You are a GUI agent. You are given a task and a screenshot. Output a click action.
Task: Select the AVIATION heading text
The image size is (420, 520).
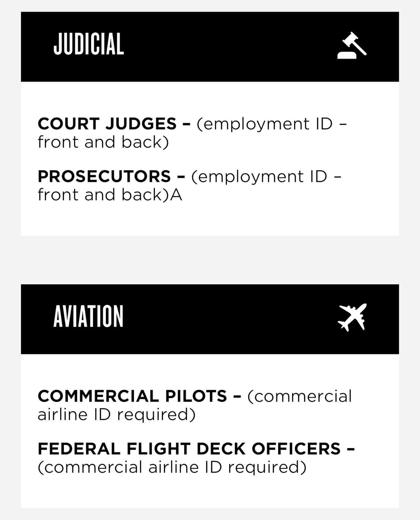tap(88, 317)
